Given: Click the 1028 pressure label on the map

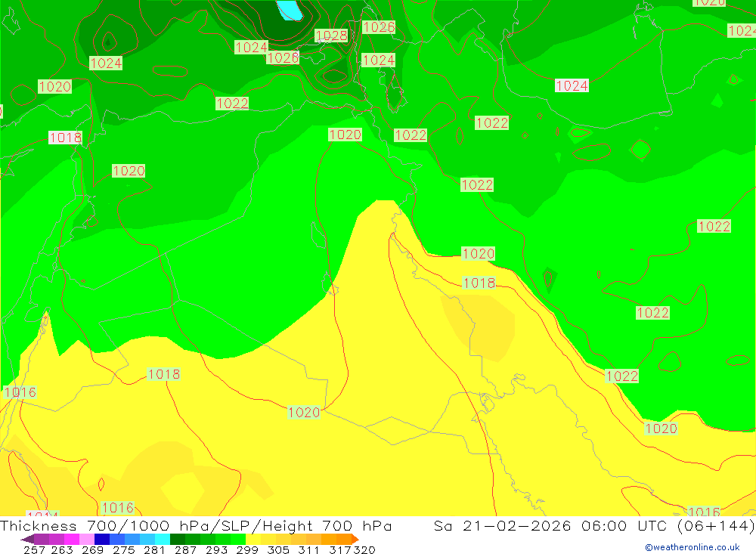Looking at the screenshot, I should click(x=331, y=36).
